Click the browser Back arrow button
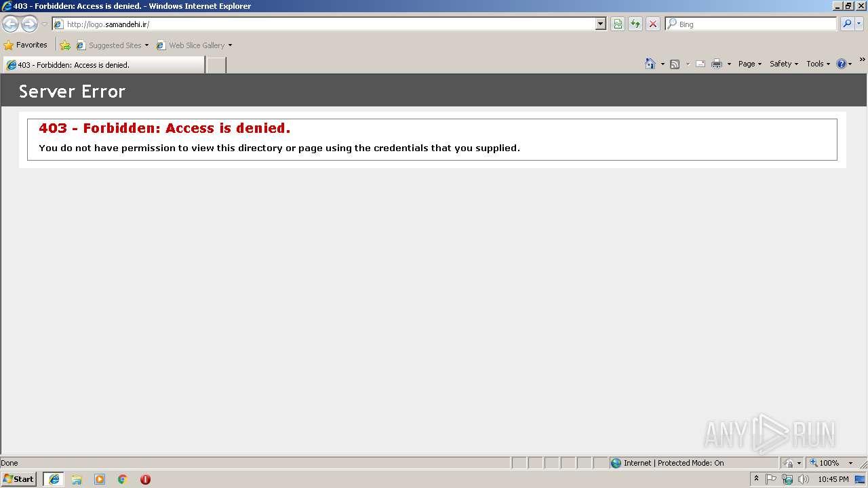This screenshot has height=488, width=868. click(x=10, y=24)
